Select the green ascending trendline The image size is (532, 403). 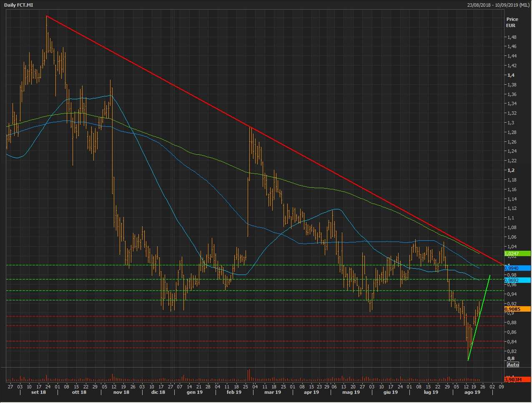pyautogui.click(x=479, y=318)
